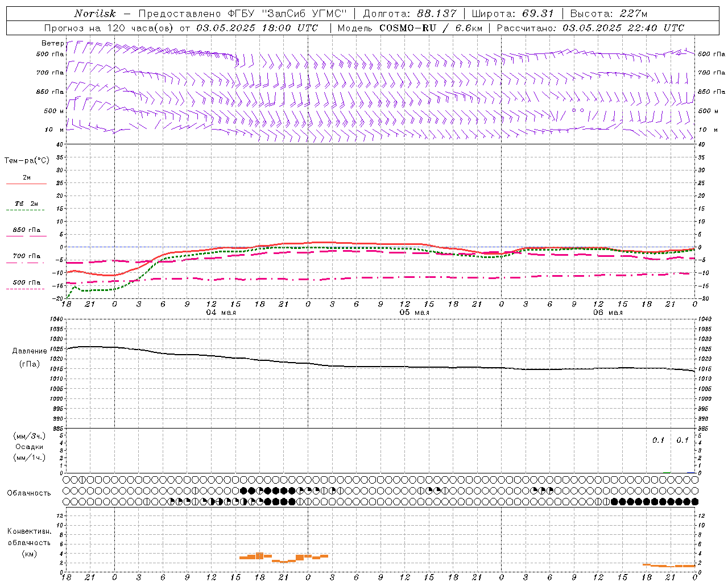Click the Norilsk station name in header
Screen dimensions: 728x582
pos(95,14)
